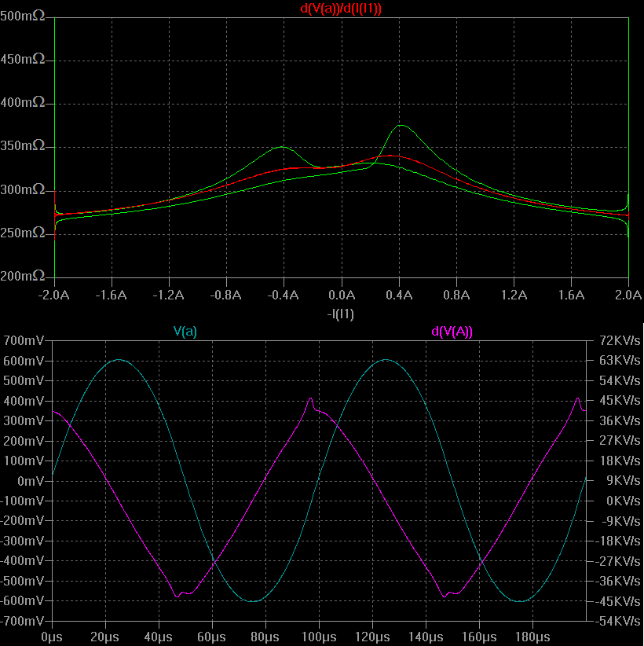The width and height of the screenshot is (644, 646).
Task: Click the 20µs time axis label
Action: click(x=105, y=637)
